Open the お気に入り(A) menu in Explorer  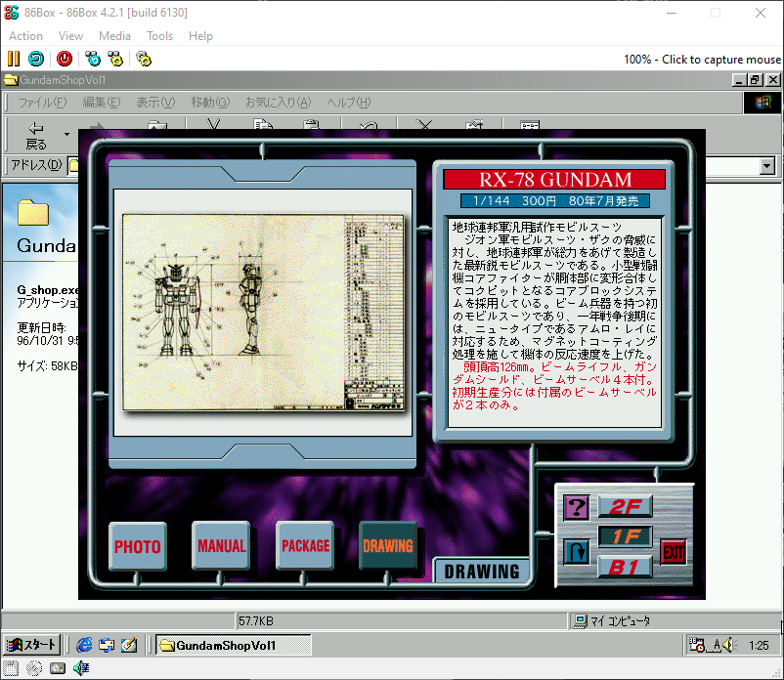click(x=278, y=103)
